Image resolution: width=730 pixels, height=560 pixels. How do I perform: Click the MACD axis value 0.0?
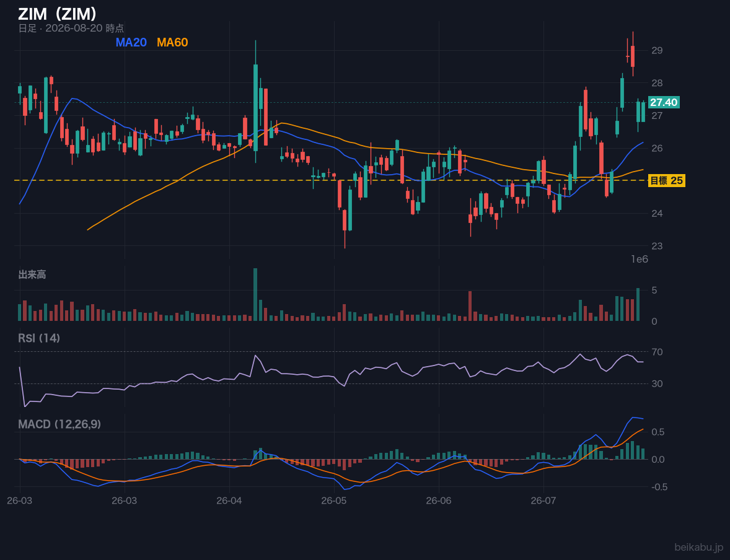658,460
